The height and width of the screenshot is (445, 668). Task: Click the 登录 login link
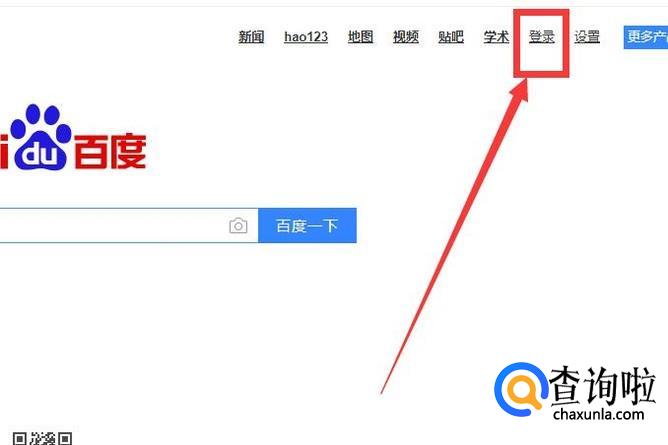[x=541, y=37]
